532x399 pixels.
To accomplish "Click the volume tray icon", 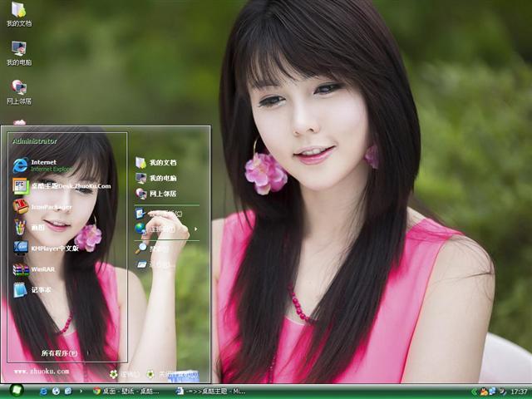I will click(x=502, y=392).
